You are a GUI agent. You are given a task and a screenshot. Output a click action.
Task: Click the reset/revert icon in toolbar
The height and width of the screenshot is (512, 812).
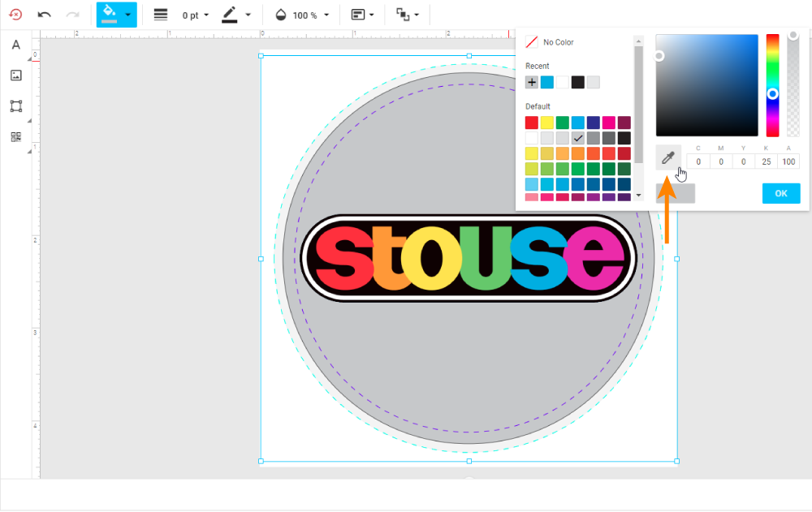[x=15, y=15]
